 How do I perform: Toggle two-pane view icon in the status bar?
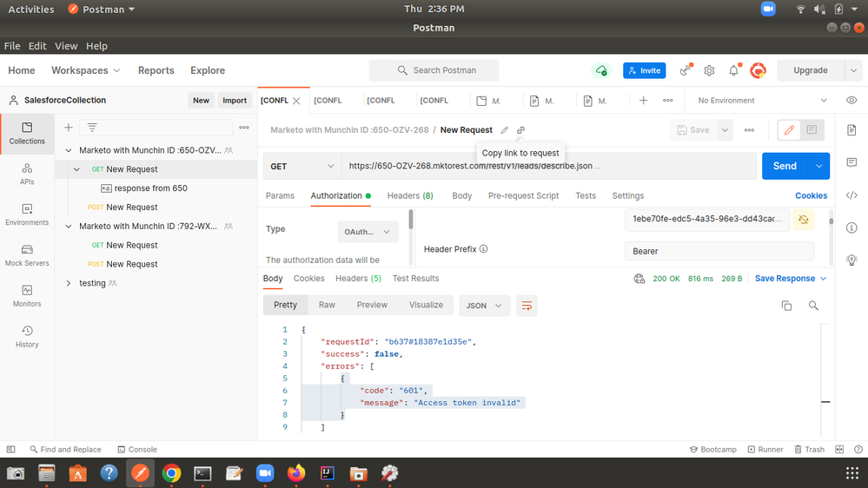click(839, 449)
